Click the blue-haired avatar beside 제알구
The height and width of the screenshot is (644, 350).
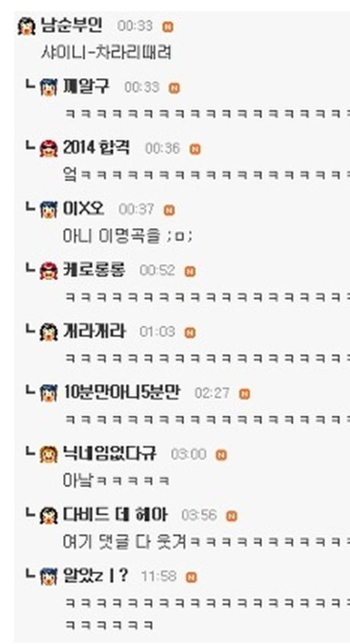pos(49,88)
